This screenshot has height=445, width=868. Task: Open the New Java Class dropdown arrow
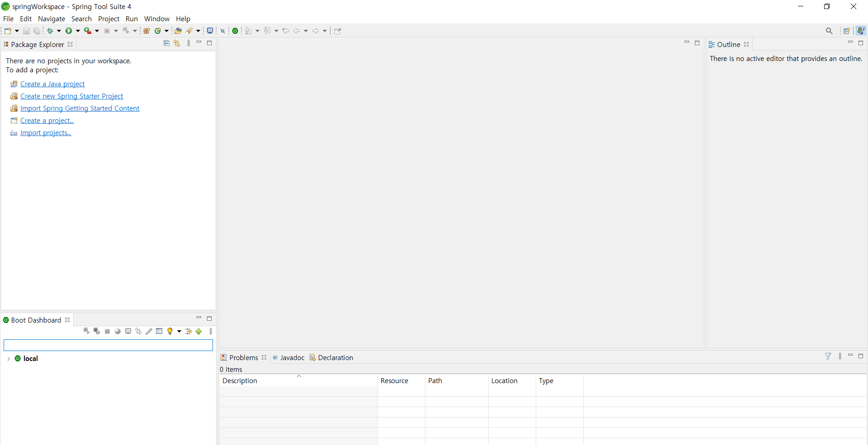(x=166, y=31)
